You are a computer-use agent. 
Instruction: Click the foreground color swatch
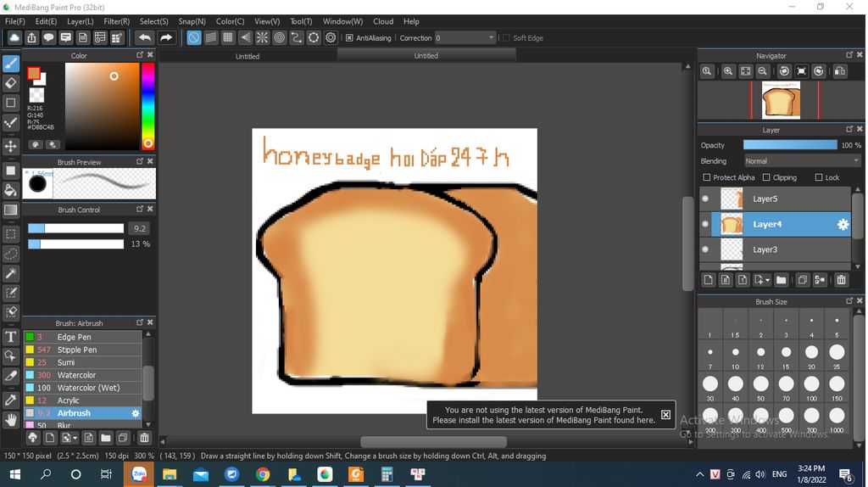(x=34, y=73)
